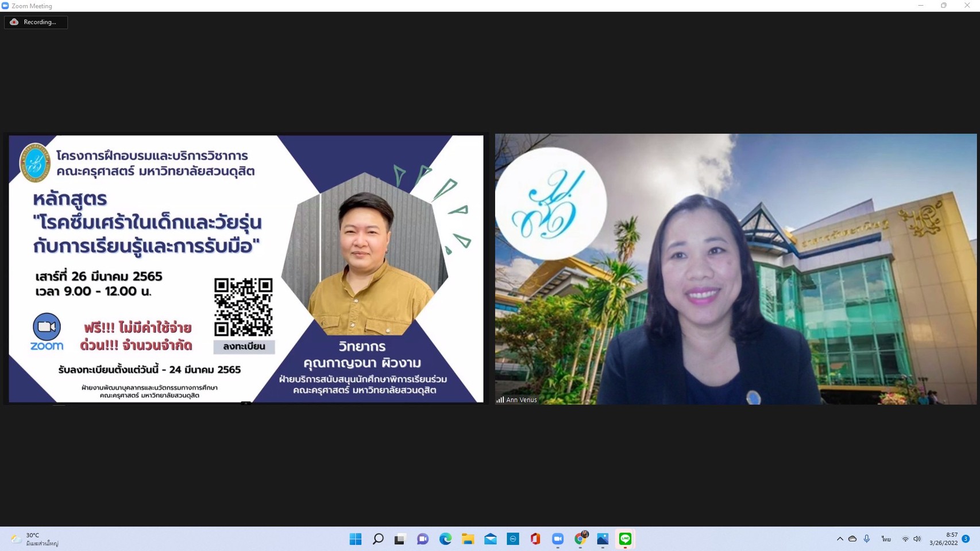This screenshot has width=980, height=551.
Task: Click the microphone icon in the system tray
Action: pyautogui.click(x=867, y=539)
